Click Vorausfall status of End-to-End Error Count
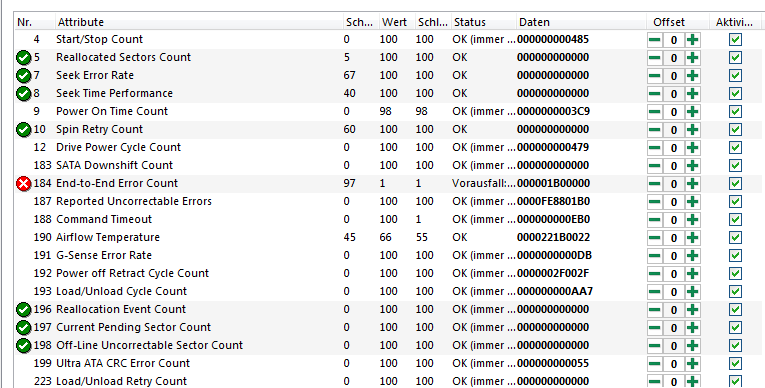Screen dimensions: 765x388 coord(483,184)
